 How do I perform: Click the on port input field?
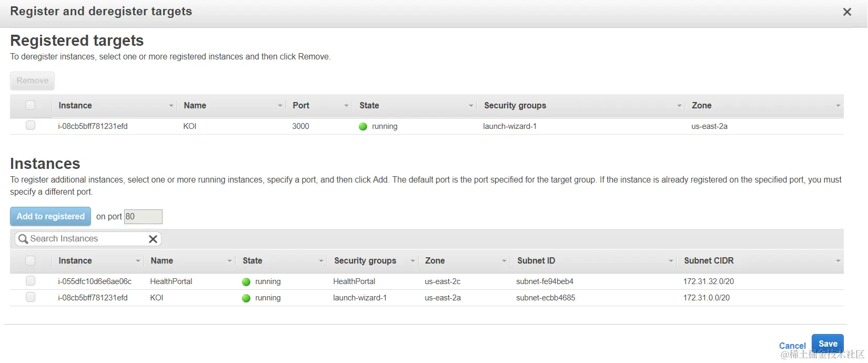(x=143, y=217)
